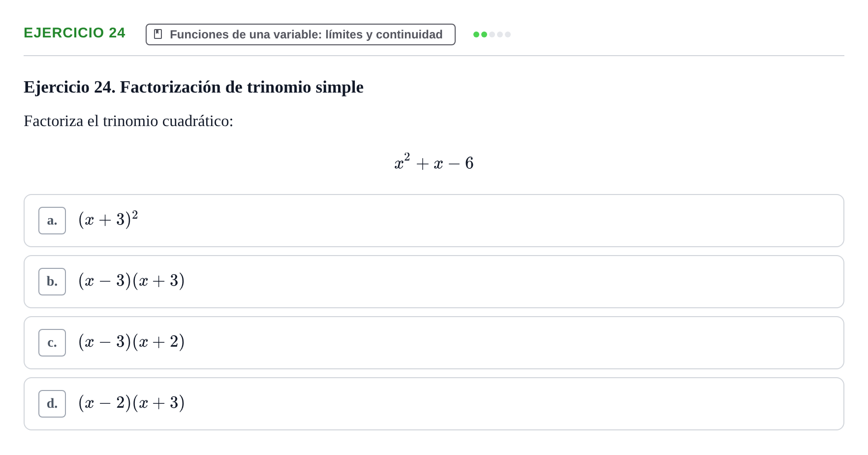
Task: Select the letter badge 'a.'
Action: pos(52,221)
